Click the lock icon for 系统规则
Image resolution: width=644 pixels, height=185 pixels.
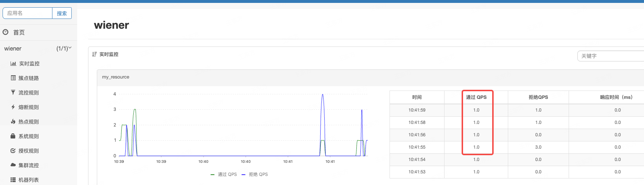13,136
